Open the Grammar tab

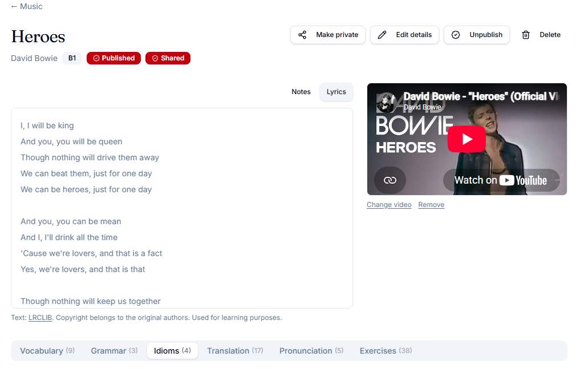click(x=115, y=351)
